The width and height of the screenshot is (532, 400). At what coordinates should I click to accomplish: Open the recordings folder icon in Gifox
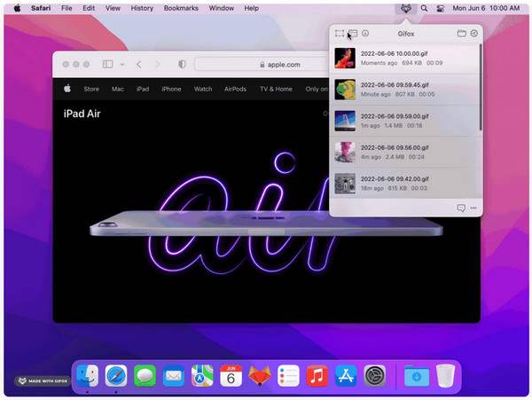click(x=461, y=33)
